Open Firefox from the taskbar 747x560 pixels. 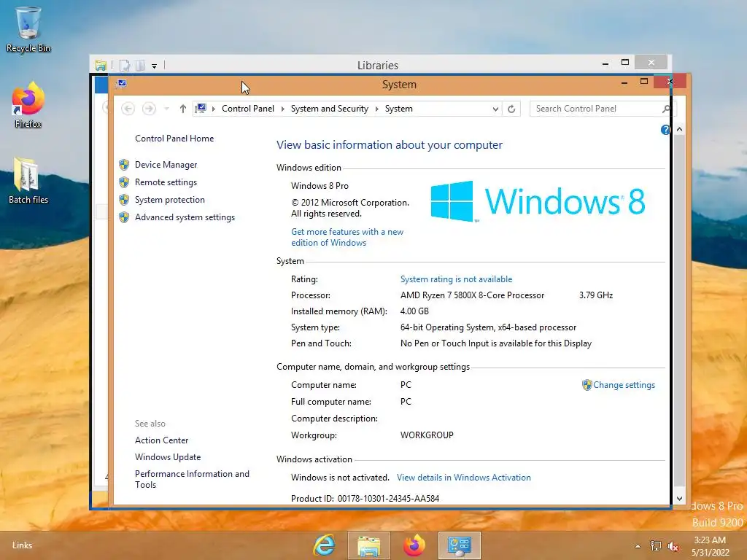[x=414, y=545]
